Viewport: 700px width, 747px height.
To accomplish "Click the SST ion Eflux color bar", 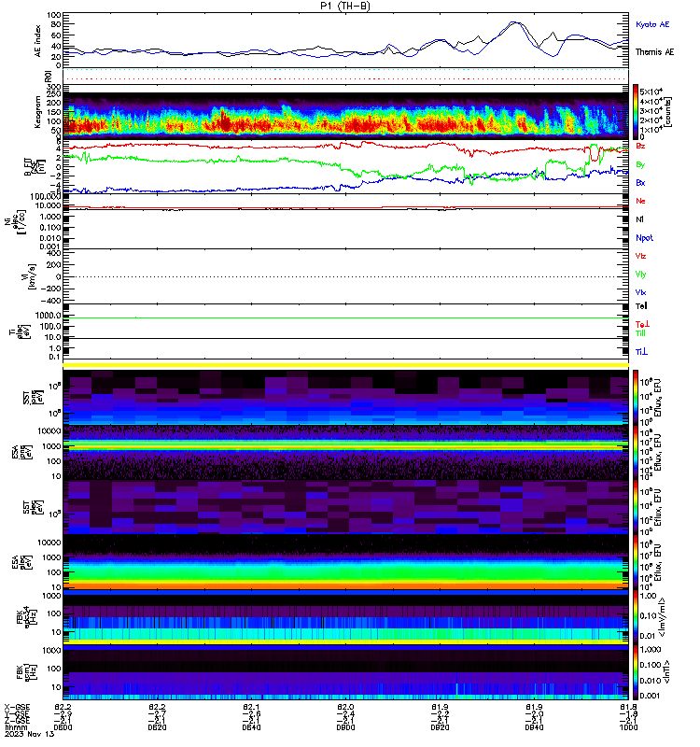I will pos(636,398).
